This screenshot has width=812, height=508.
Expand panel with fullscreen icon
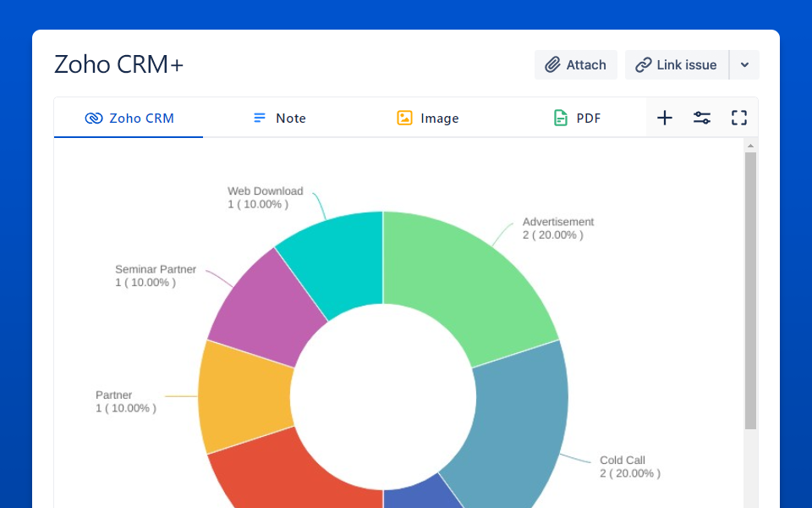click(x=739, y=118)
